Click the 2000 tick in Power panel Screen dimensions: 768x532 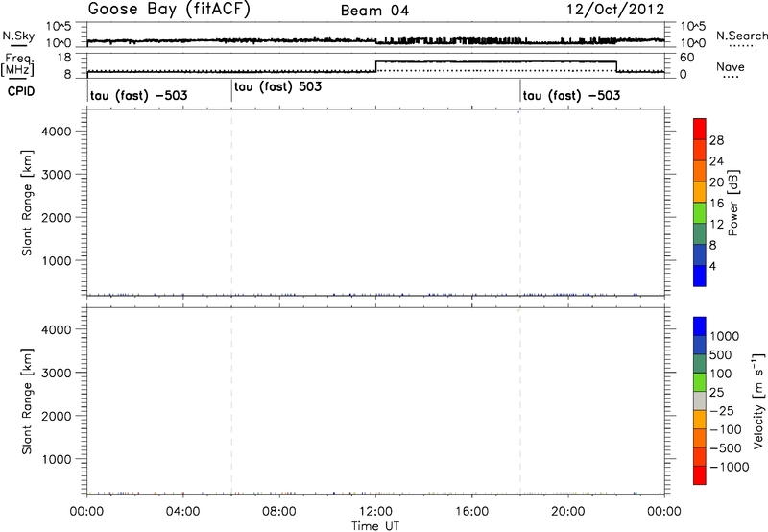[x=57, y=217]
